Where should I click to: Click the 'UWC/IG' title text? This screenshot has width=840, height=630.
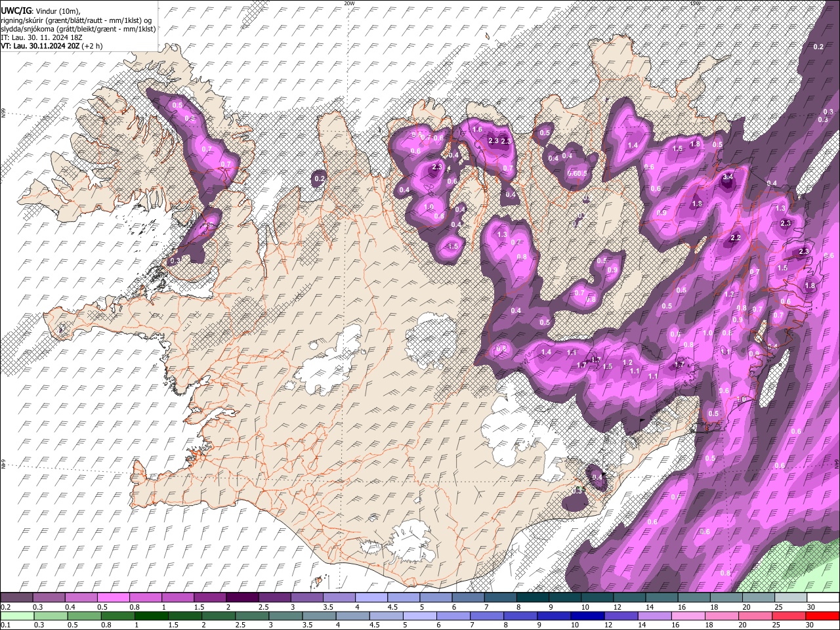coord(15,11)
